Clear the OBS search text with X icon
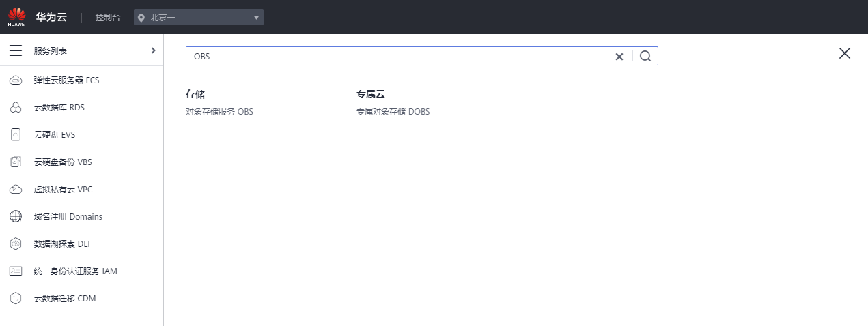Image resolution: width=868 pixels, height=326 pixels. click(x=619, y=57)
